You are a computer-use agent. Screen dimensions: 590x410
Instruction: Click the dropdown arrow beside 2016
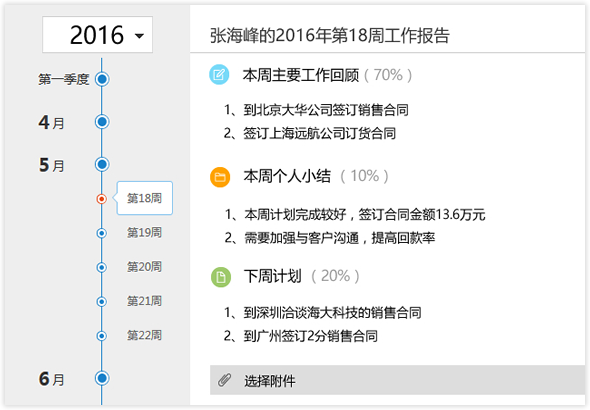click(x=140, y=36)
